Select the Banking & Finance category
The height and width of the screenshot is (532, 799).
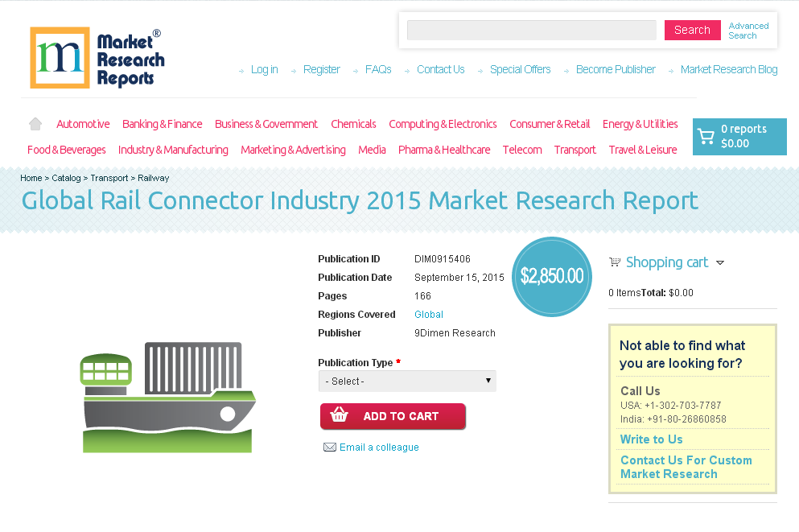coord(162,124)
